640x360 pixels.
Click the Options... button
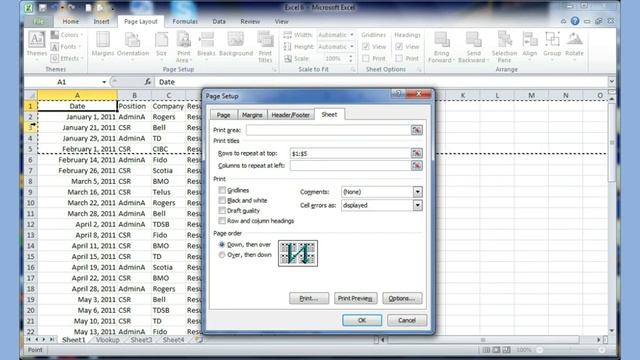tap(402, 298)
